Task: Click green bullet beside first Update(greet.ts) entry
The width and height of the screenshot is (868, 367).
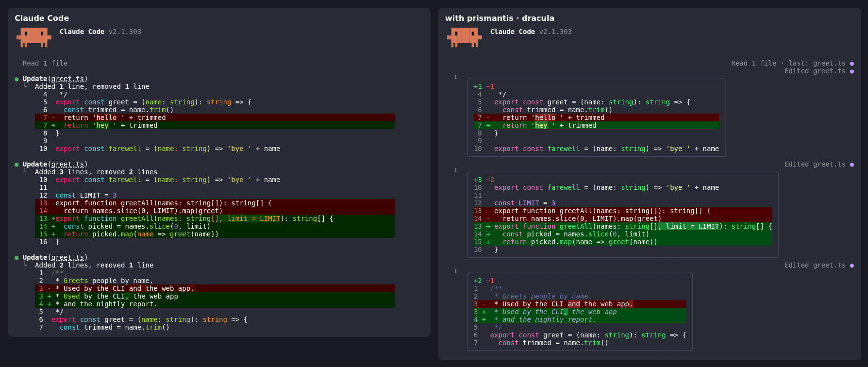Action: (x=17, y=79)
